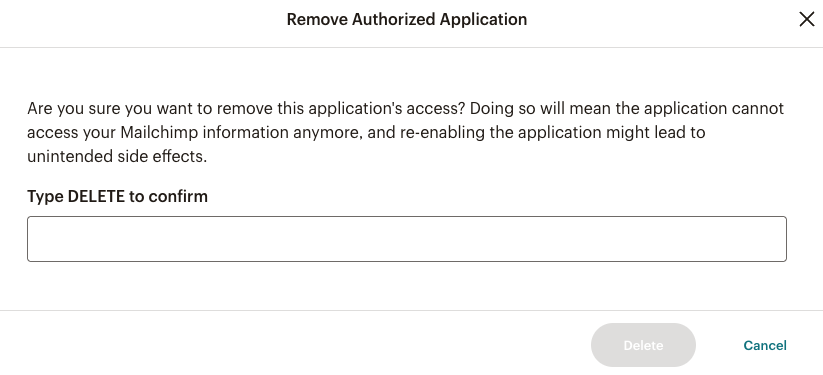Click the sentence starting 'Are you sure'
The image size is (823, 375).
click(246, 109)
